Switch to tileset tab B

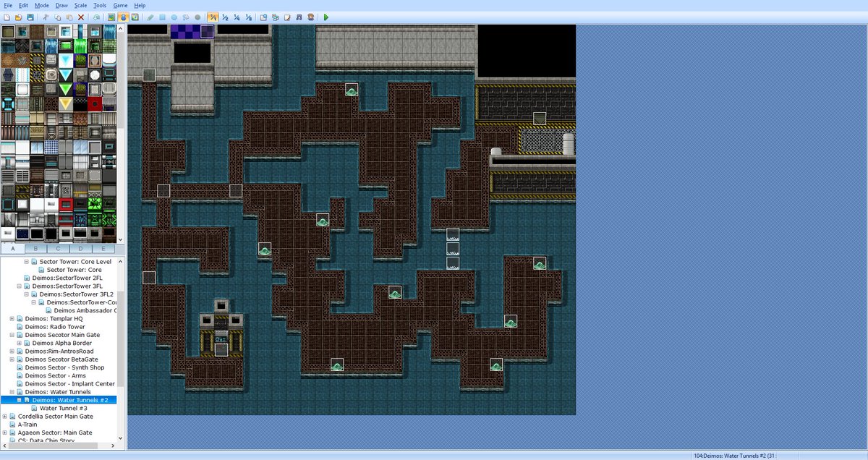tap(36, 248)
